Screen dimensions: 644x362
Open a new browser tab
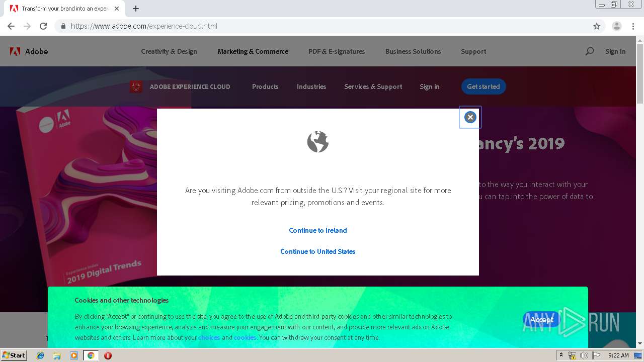[136, 9]
